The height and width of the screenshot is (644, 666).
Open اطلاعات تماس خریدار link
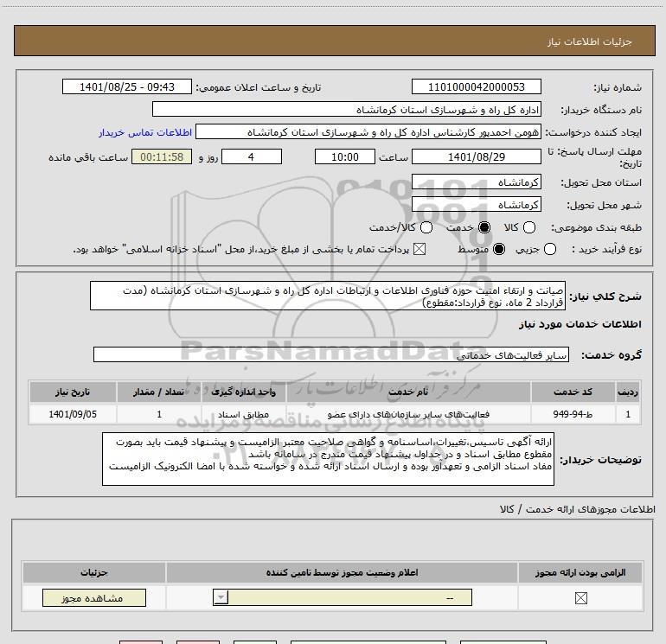point(145,132)
